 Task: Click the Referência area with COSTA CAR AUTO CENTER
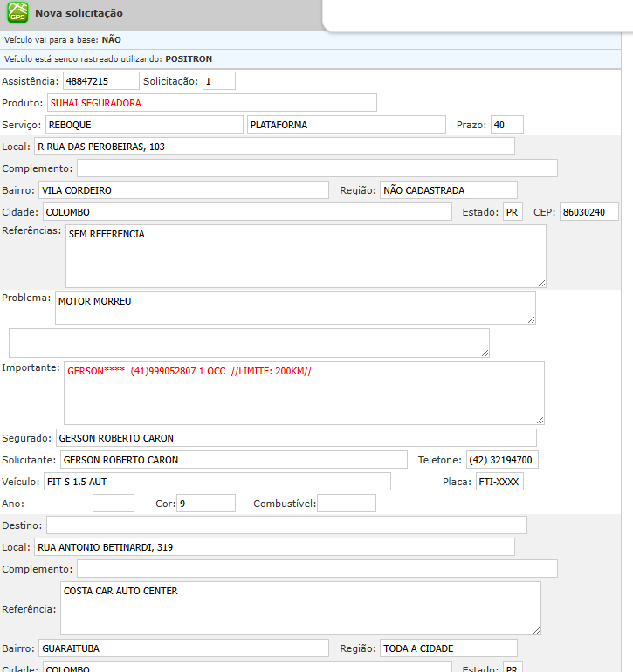(x=300, y=608)
